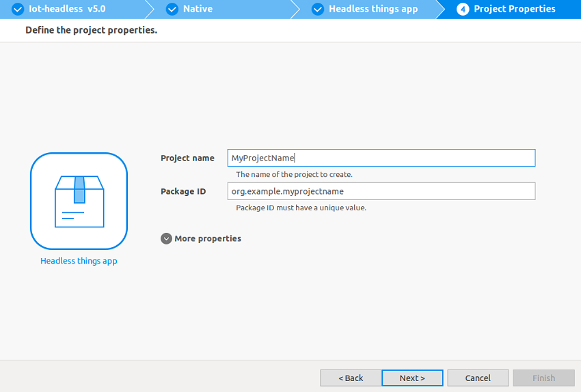Click the checkmark icon before Headless things app step
Image resolution: width=581 pixels, height=392 pixels.
click(x=318, y=10)
